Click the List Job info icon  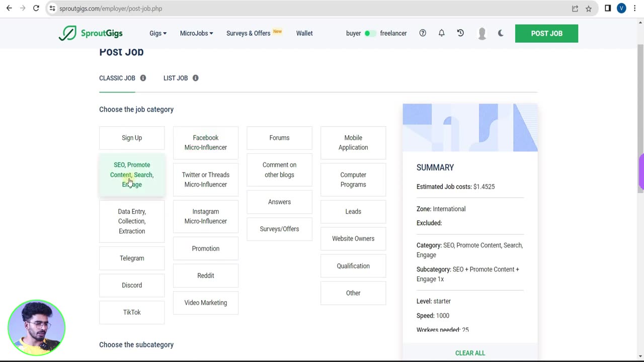[195, 78]
